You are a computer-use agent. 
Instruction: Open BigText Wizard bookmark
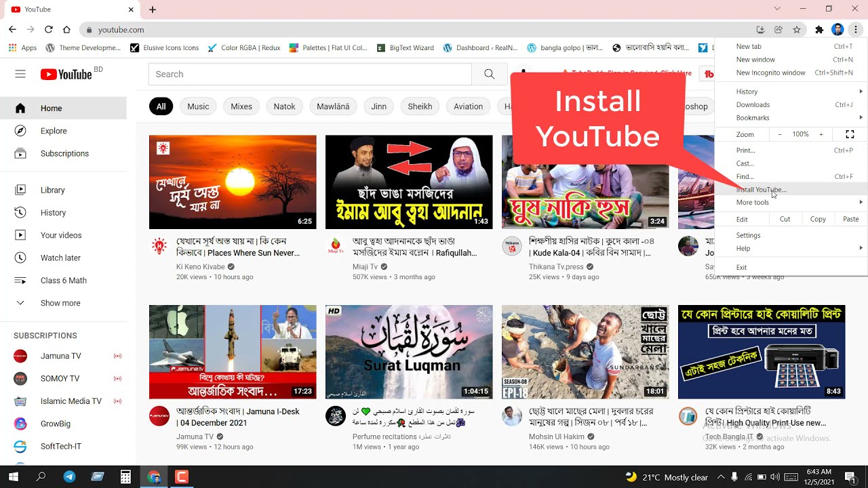point(405,48)
